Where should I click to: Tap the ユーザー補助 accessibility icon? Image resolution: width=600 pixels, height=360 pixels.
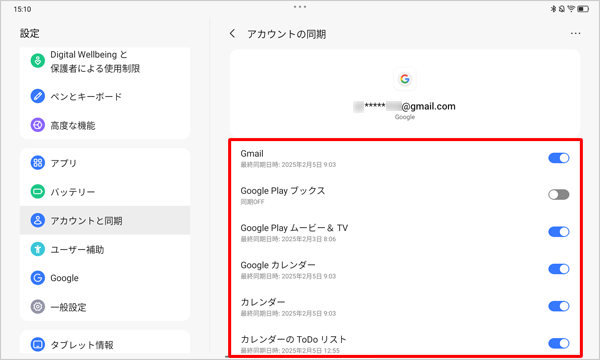pyautogui.click(x=38, y=249)
